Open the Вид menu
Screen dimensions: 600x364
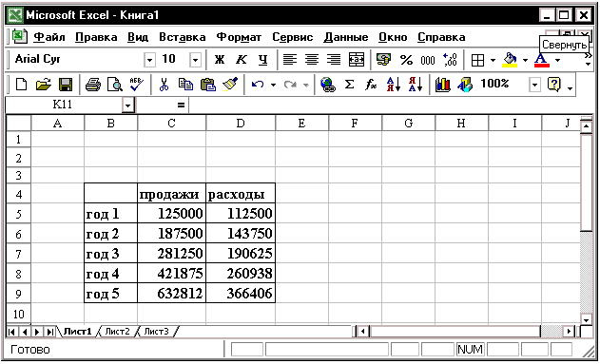pos(138,37)
